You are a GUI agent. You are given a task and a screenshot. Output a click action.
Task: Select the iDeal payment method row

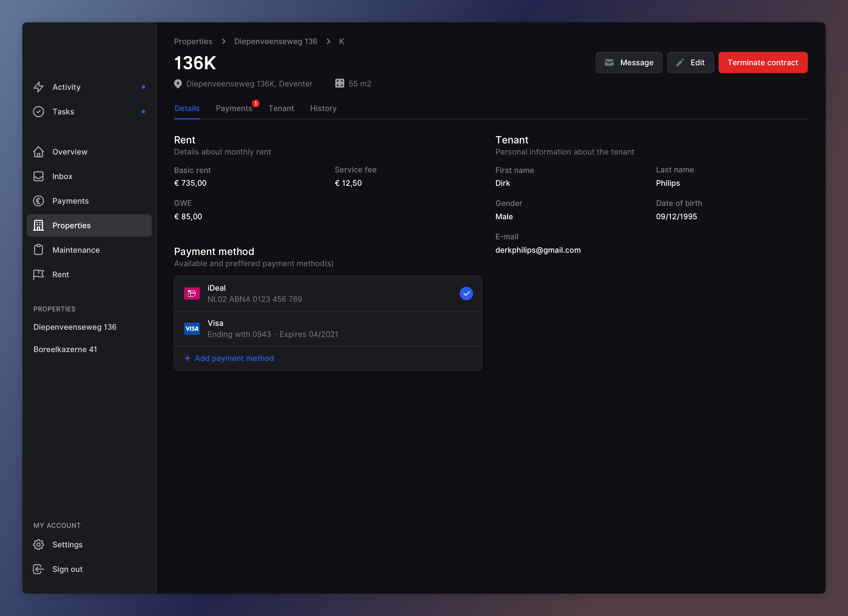[x=328, y=293]
